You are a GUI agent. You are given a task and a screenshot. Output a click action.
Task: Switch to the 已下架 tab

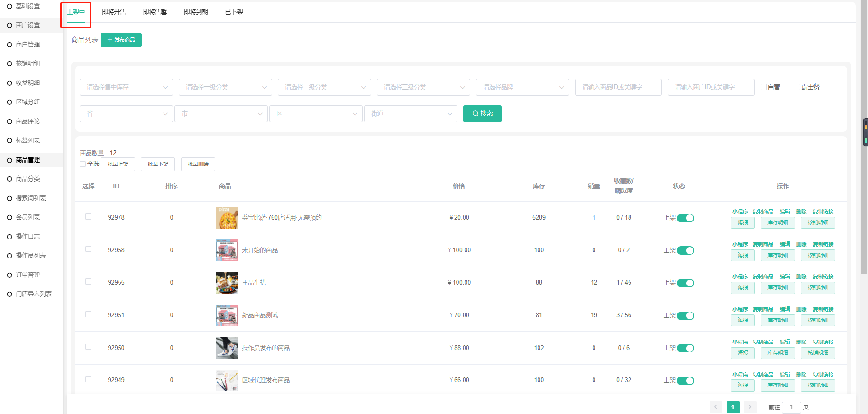(234, 12)
